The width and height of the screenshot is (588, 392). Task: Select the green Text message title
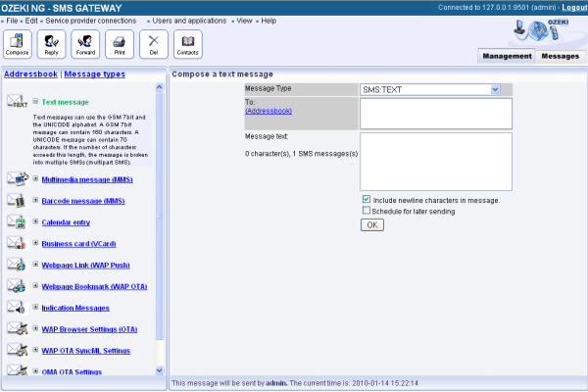click(65, 102)
